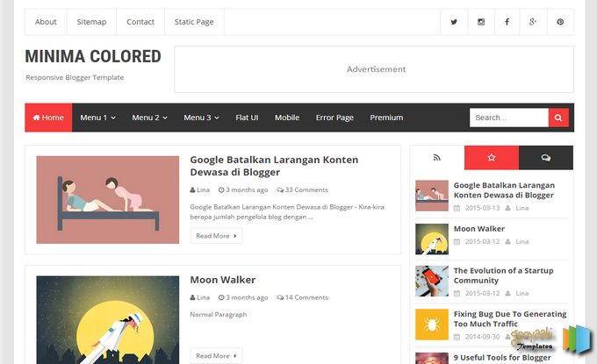Open the Static Page link
The image size is (597, 364).
(194, 22)
